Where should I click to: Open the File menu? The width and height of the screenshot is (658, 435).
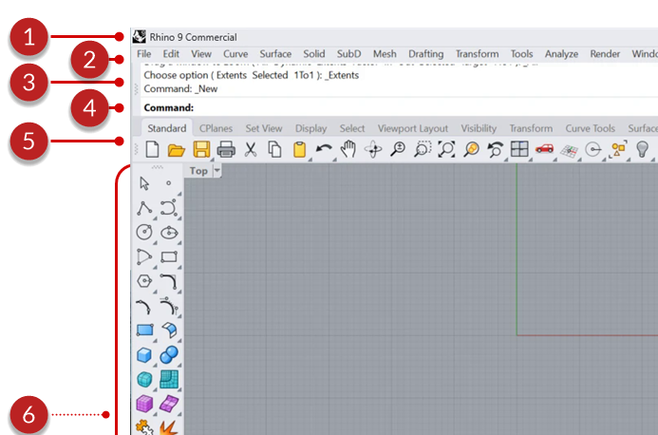tap(144, 54)
